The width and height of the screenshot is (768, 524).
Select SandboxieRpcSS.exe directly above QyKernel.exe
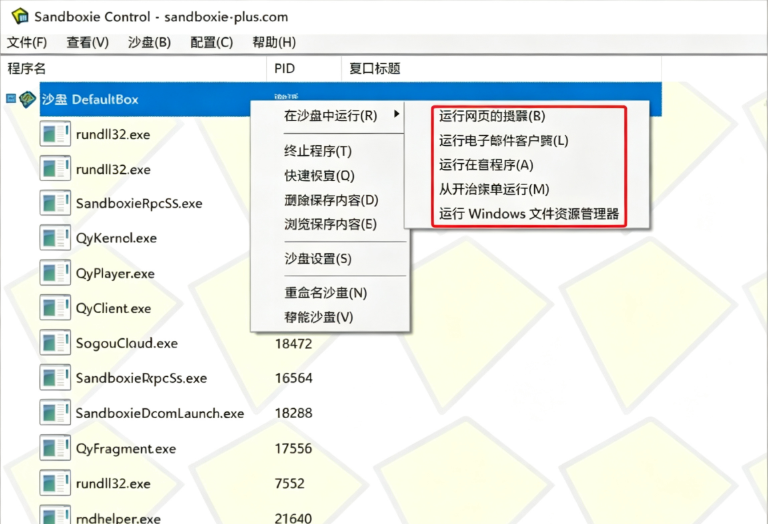tap(139, 203)
